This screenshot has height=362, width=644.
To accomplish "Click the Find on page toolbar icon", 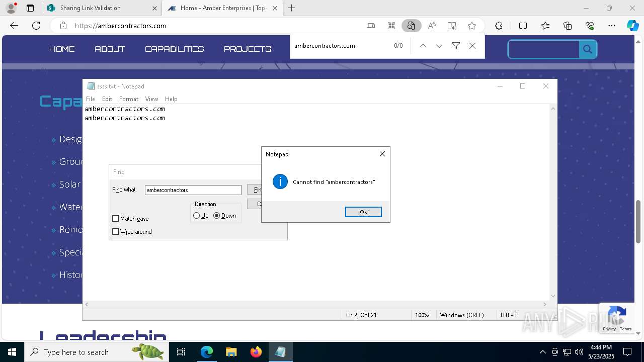I will tap(411, 26).
